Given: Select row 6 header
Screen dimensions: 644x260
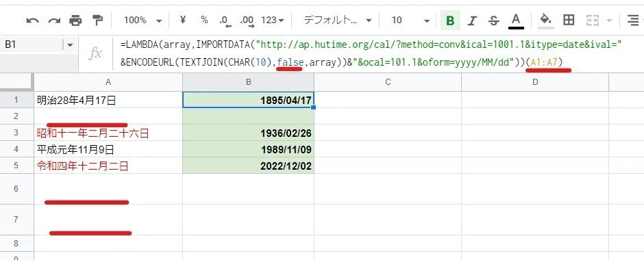Looking at the screenshot, I should [x=16, y=189].
